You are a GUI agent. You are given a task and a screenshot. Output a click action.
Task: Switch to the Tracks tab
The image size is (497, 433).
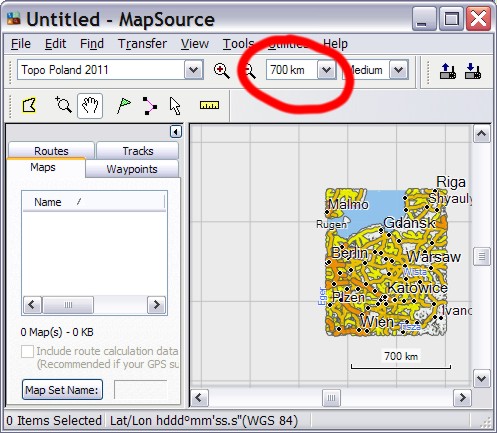pyautogui.click(x=138, y=151)
